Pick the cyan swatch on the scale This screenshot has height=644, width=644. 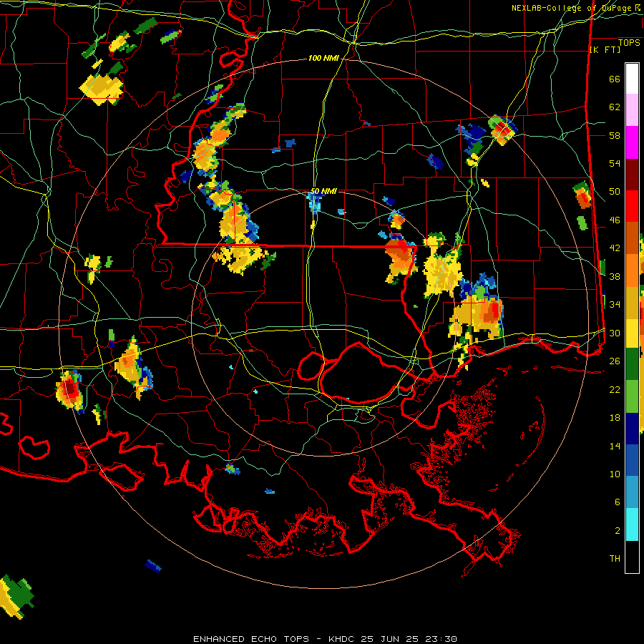click(632, 525)
